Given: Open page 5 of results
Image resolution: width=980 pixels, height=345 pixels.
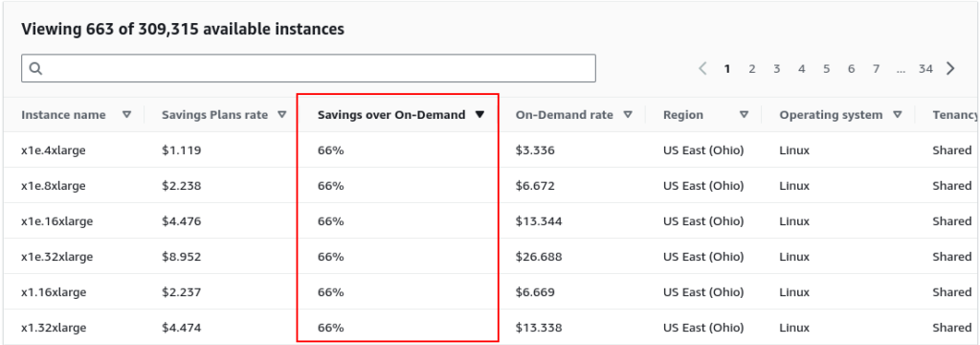Looking at the screenshot, I should pyautogui.click(x=826, y=69).
